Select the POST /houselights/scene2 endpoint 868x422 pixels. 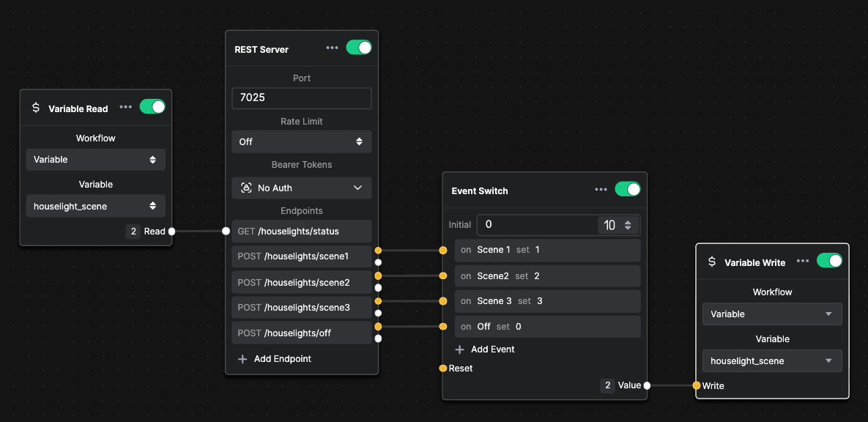(302, 282)
